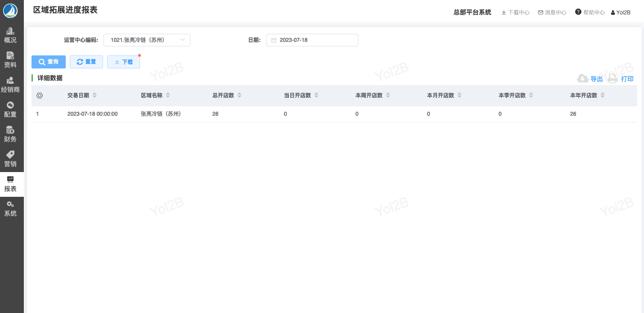Click the 下载 download button
644x313 pixels.
pos(123,62)
